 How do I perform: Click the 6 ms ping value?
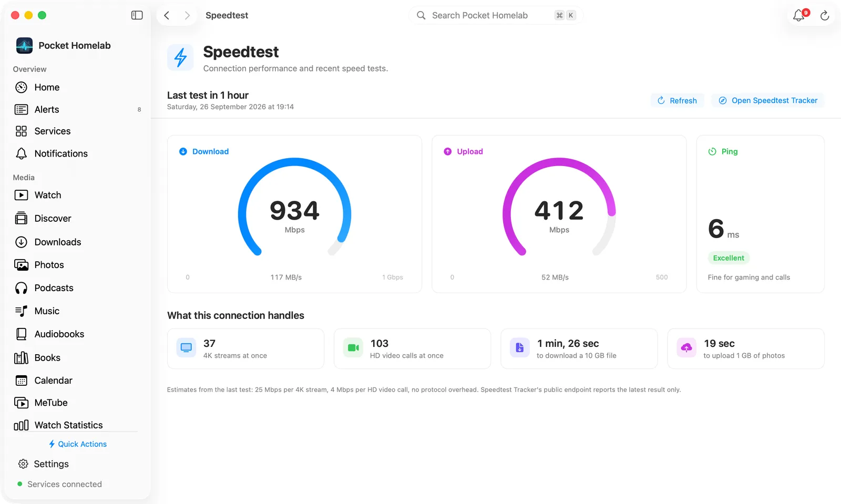coord(724,229)
